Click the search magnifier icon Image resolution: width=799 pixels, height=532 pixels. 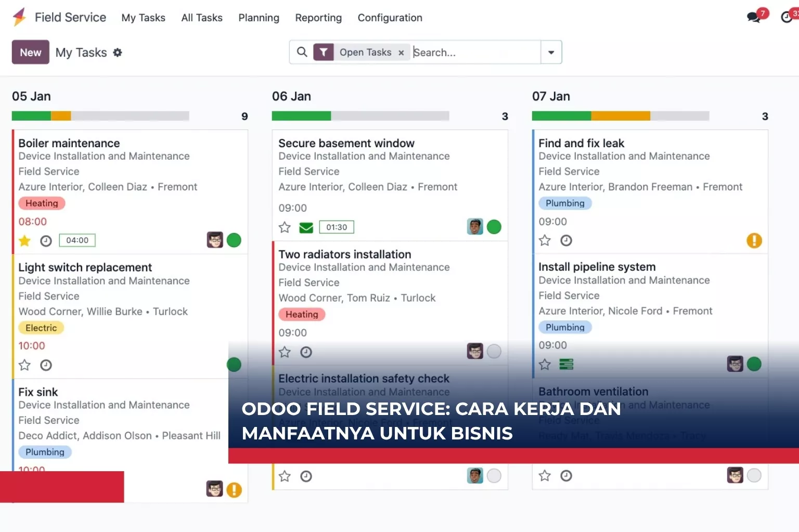(302, 52)
